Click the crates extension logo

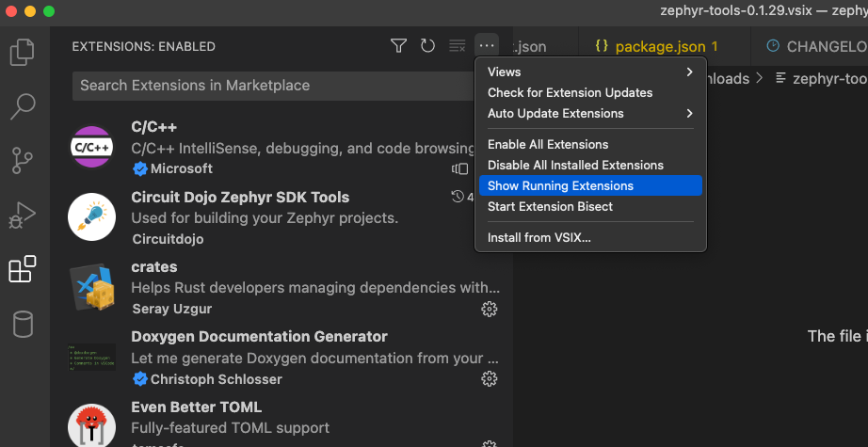pos(92,287)
